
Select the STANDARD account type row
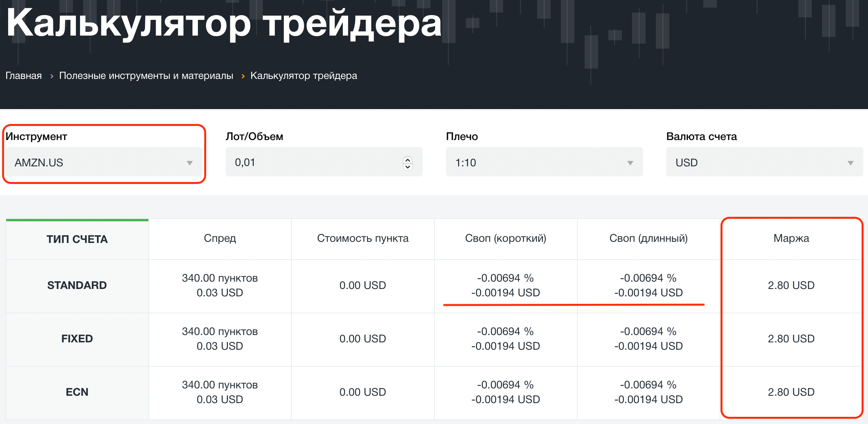click(x=77, y=286)
